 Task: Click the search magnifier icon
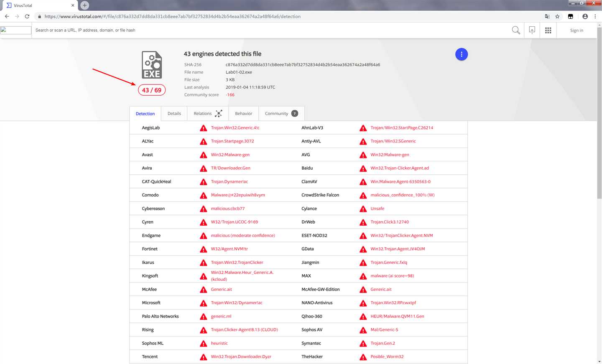click(516, 30)
